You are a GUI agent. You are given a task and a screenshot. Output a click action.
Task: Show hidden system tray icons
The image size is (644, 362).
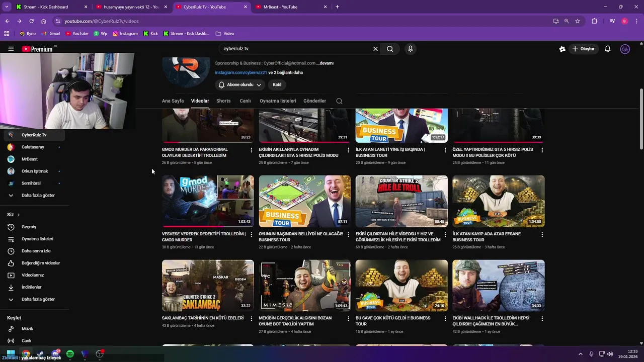click(581, 354)
